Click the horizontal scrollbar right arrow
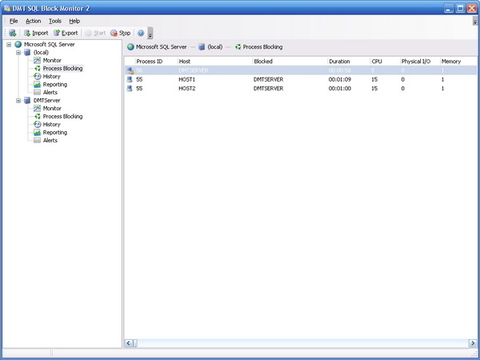 pyautogui.click(x=472, y=343)
